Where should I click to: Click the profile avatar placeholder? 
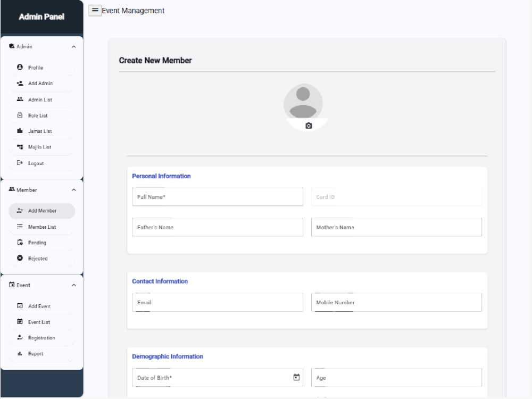[x=303, y=102]
